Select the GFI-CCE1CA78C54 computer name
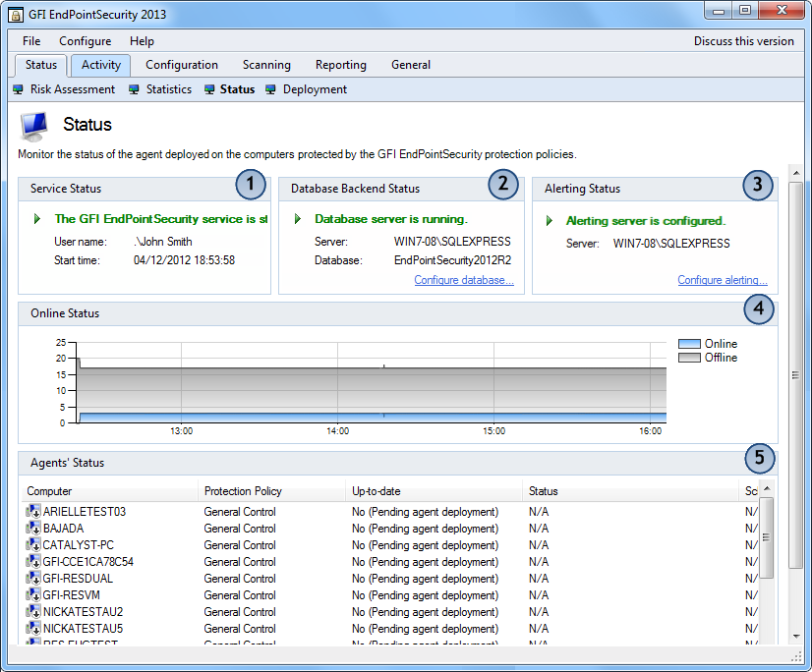The width and height of the screenshot is (812, 672). (x=88, y=561)
